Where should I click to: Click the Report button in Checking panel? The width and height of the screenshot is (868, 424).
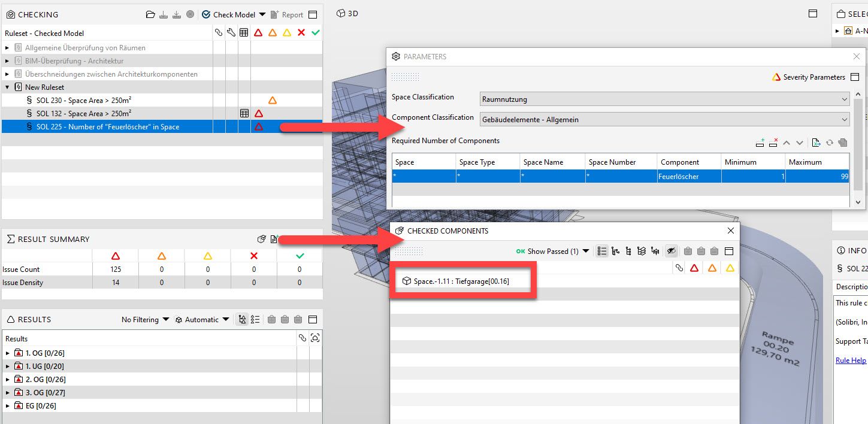coord(287,14)
